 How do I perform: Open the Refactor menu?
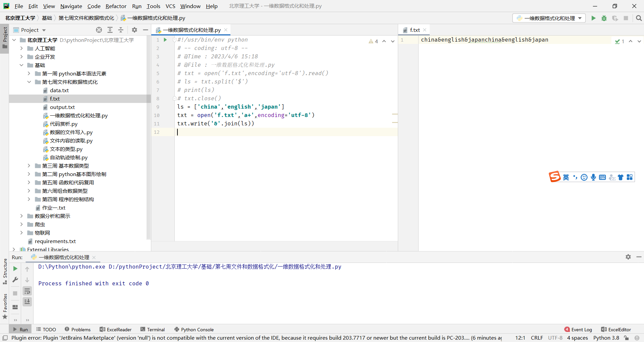(x=116, y=6)
